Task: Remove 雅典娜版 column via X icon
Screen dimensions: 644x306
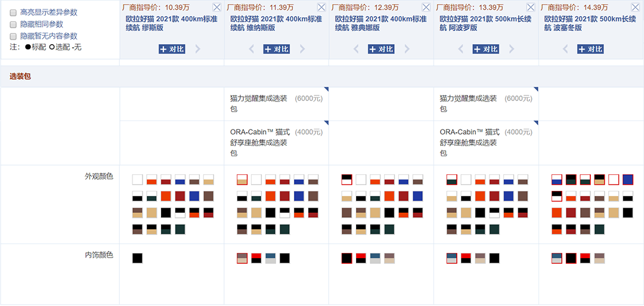Action: click(x=426, y=7)
